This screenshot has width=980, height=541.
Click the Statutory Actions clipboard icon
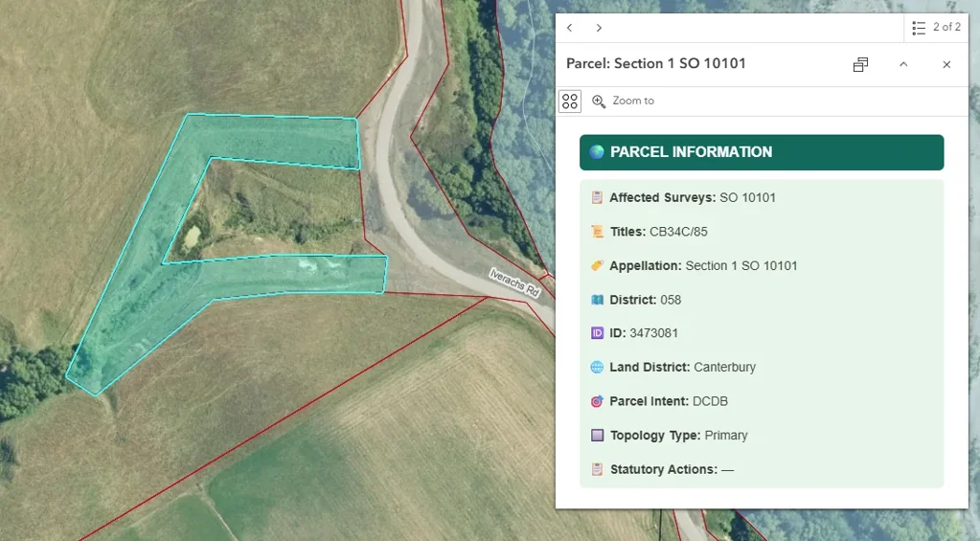point(597,469)
